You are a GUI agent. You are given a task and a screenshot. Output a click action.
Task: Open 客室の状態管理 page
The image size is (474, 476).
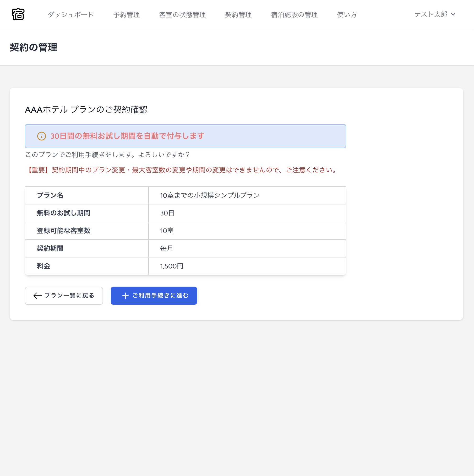182,15
